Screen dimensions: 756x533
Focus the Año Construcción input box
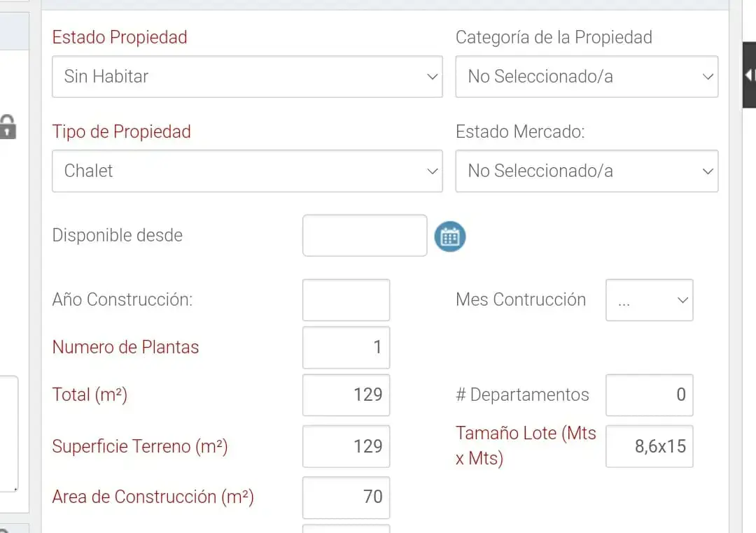coord(346,300)
